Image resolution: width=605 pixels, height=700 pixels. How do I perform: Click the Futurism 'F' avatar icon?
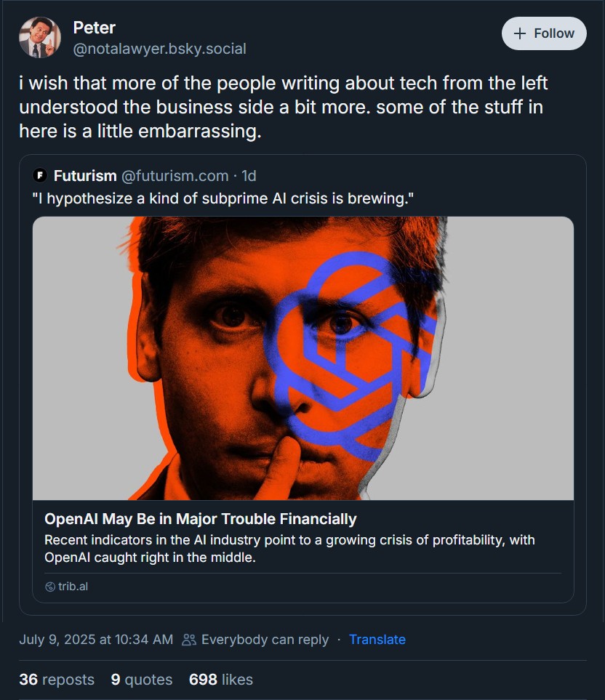point(41,175)
